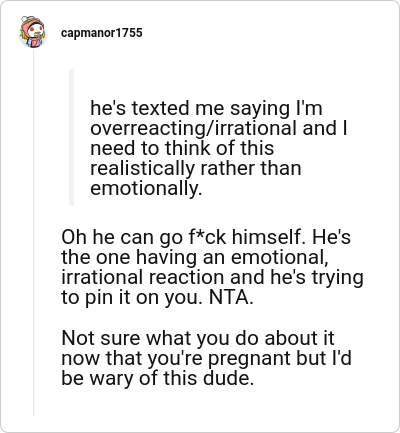Click the line "the one having an emotional,"

(195, 257)
